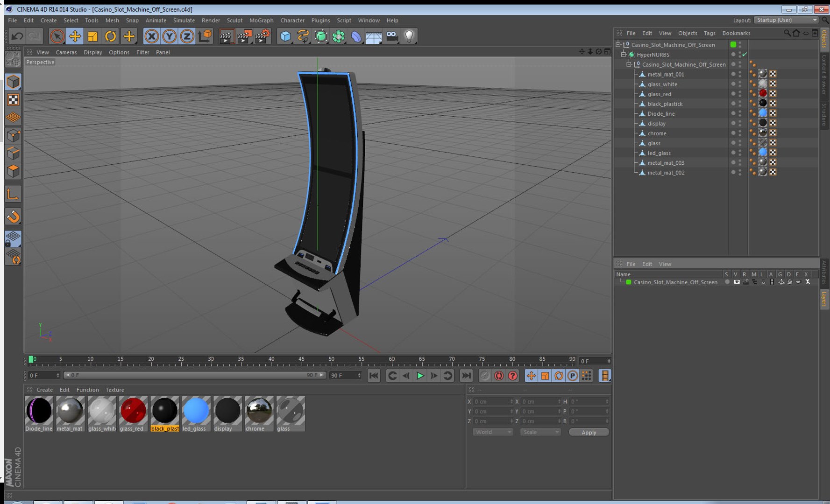Click the Scale tool icon
Viewport: 830px width, 504px height.
[x=92, y=36]
